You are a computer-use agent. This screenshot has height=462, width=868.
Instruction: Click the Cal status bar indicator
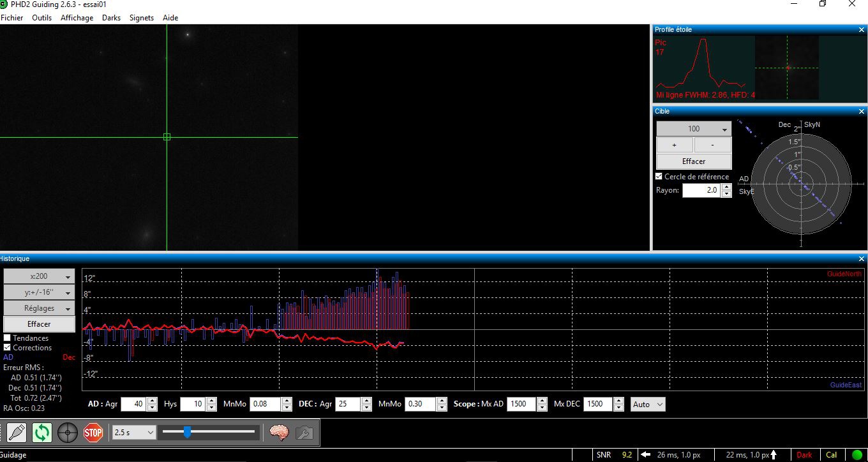tap(831, 455)
